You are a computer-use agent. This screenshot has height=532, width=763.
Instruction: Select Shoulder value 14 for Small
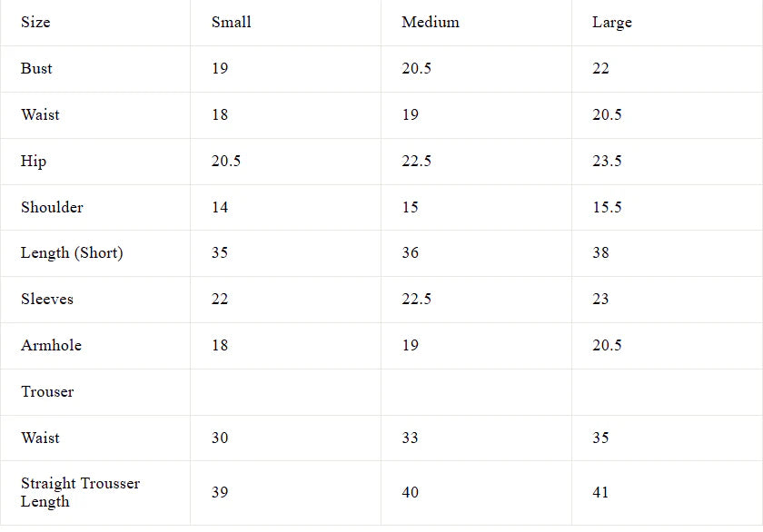(x=220, y=208)
